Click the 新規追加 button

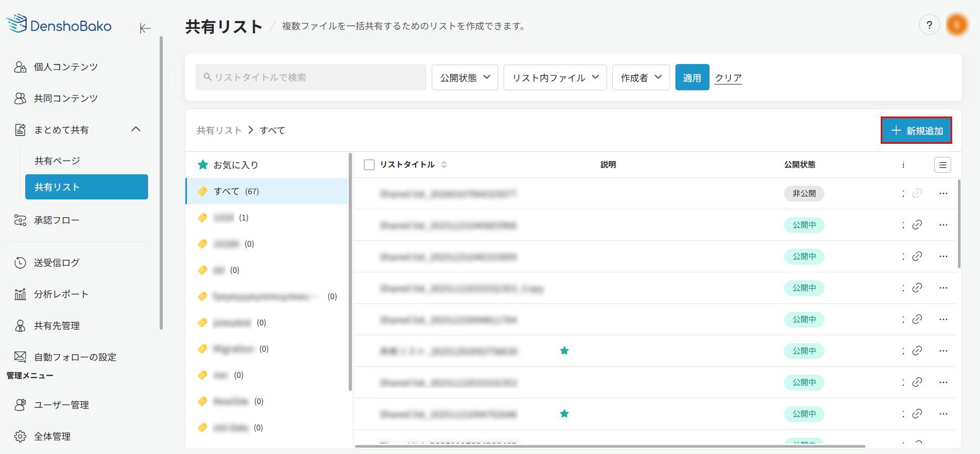tap(916, 130)
